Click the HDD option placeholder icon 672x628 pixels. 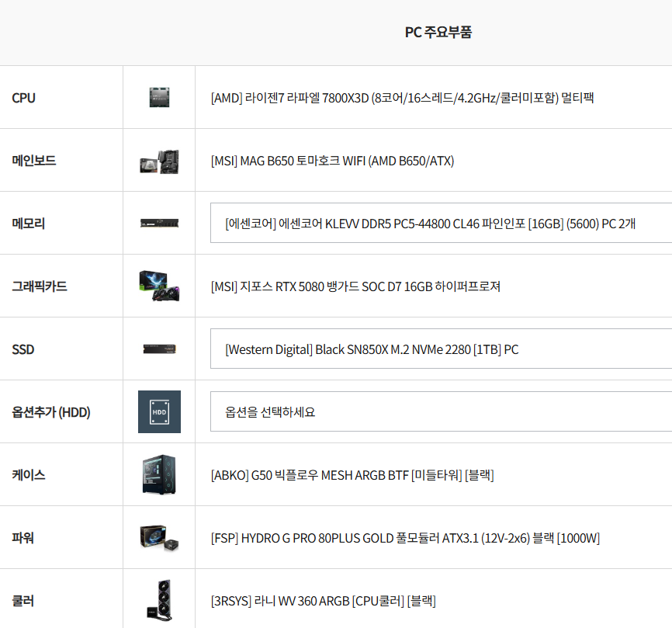pos(159,411)
